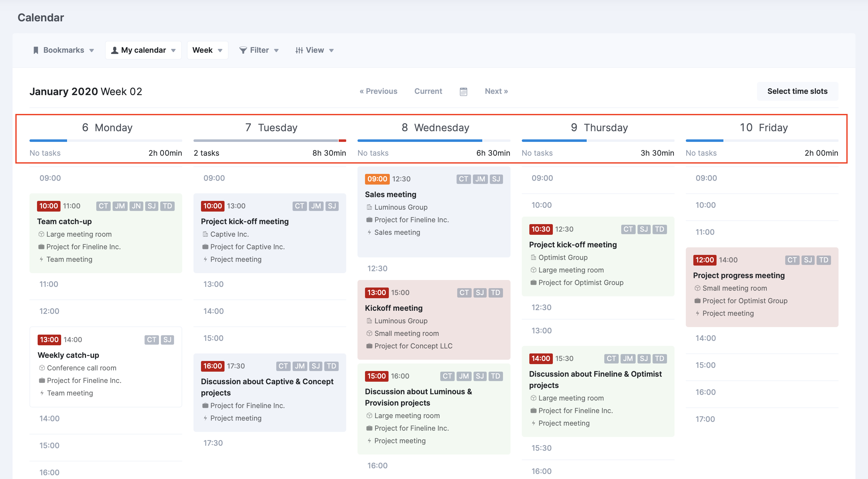Click the room icon beside Conference call room

coord(42,368)
